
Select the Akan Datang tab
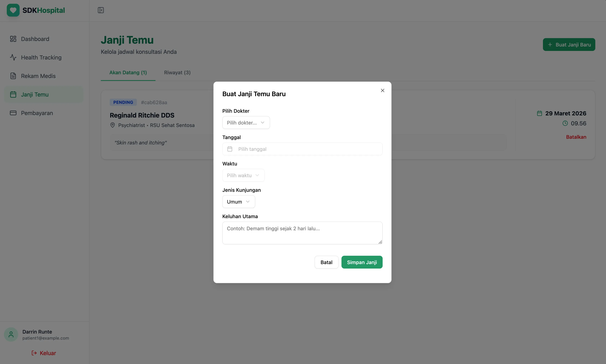point(128,72)
